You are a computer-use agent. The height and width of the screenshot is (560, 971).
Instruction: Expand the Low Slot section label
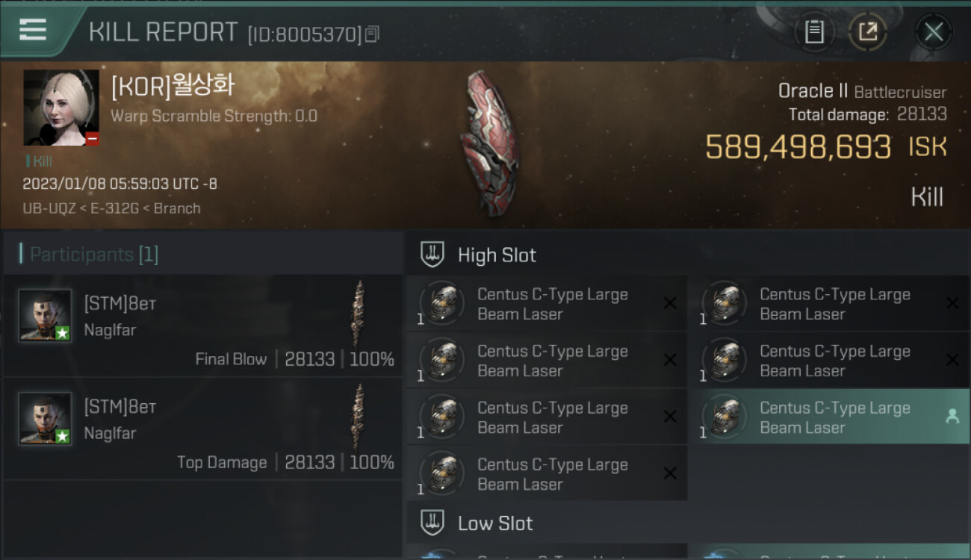tap(495, 523)
